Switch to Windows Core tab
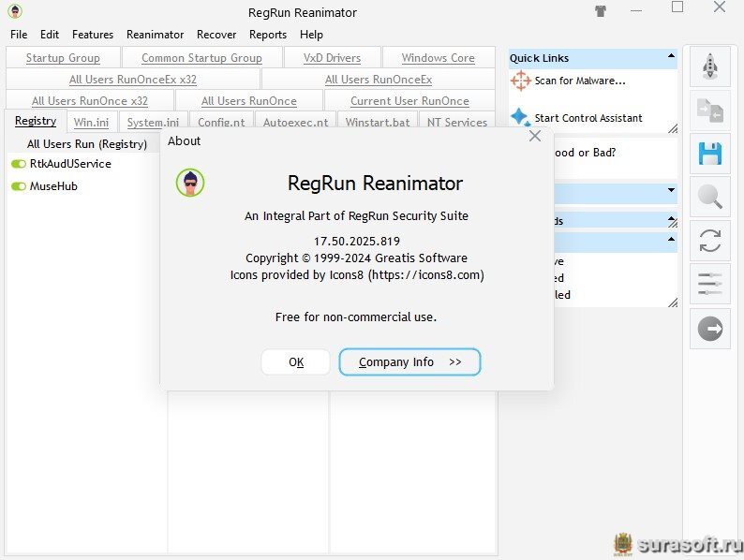The image size is (744, 560). pyautogui.click(x=438, y=58)
